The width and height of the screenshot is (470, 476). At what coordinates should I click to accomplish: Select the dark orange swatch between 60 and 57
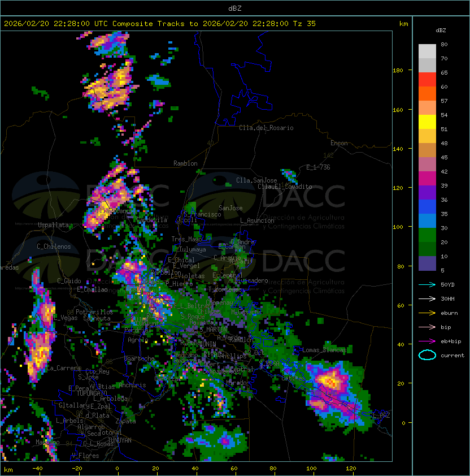427,93
